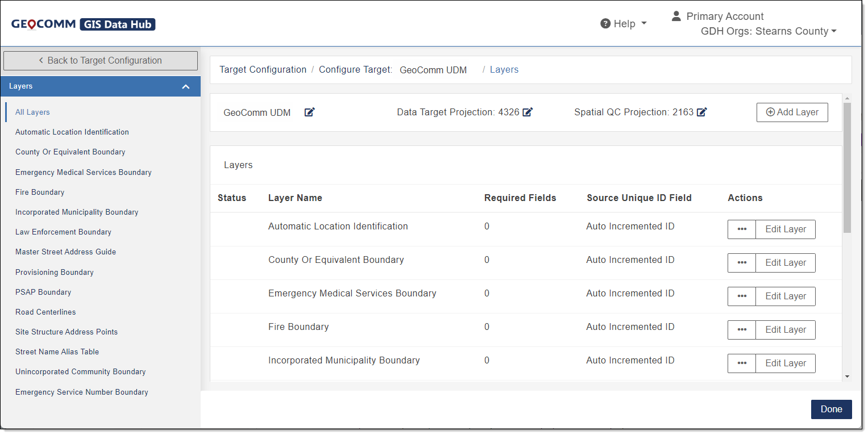Open actions menu for Fire Boundary
The image size is (868, 435).
pyautogui.click(x=742, y=329)
